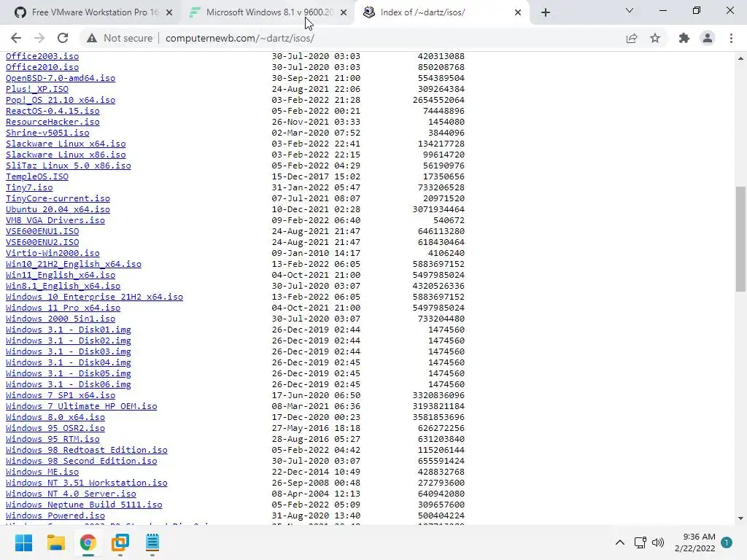This screenshot has height=560, width=747.
Task: Download Windows 7 SP1 x64.iso
Action: [x=61, y=396]
